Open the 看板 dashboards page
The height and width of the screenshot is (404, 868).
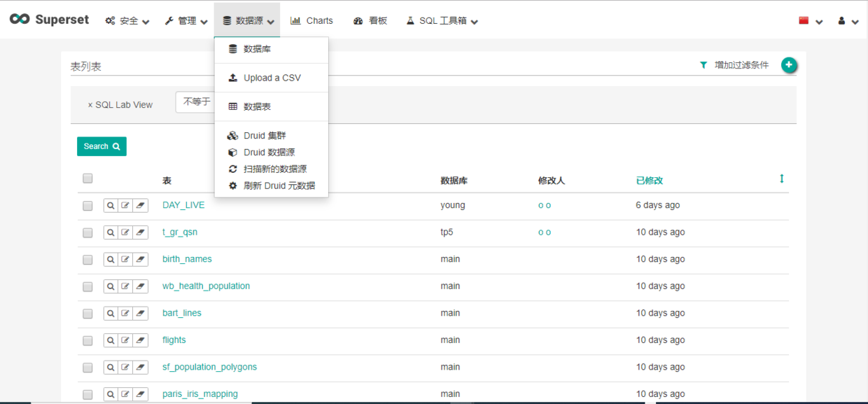370,21
